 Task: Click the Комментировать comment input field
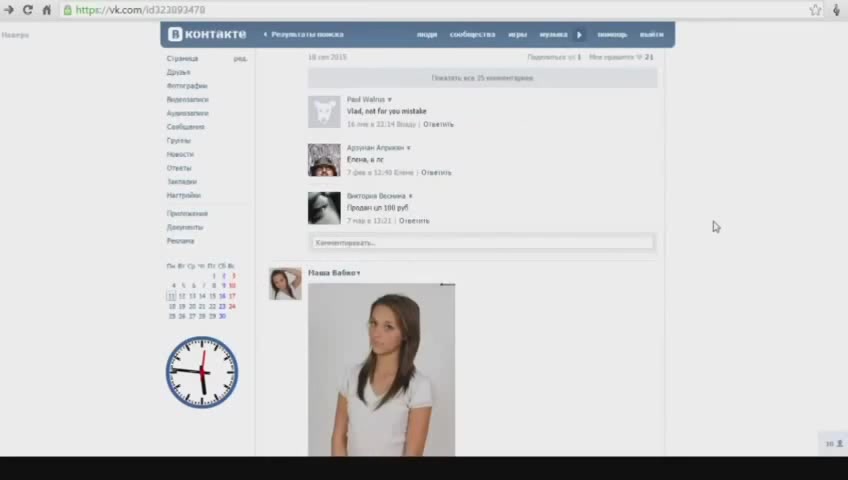[x=482, y=242]
